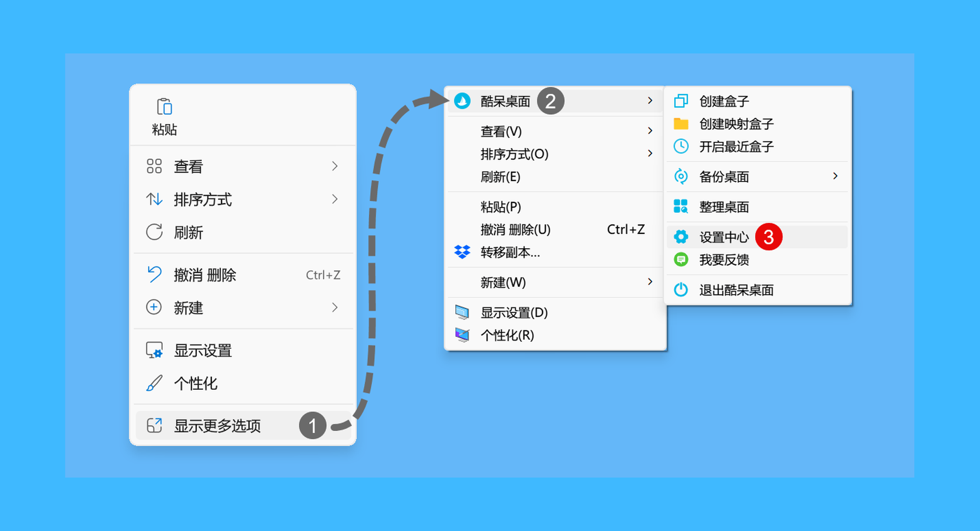Viewport: 980px width, 531px height.
Task: Click the 备份桌面 backup icon
Action: 681,176
